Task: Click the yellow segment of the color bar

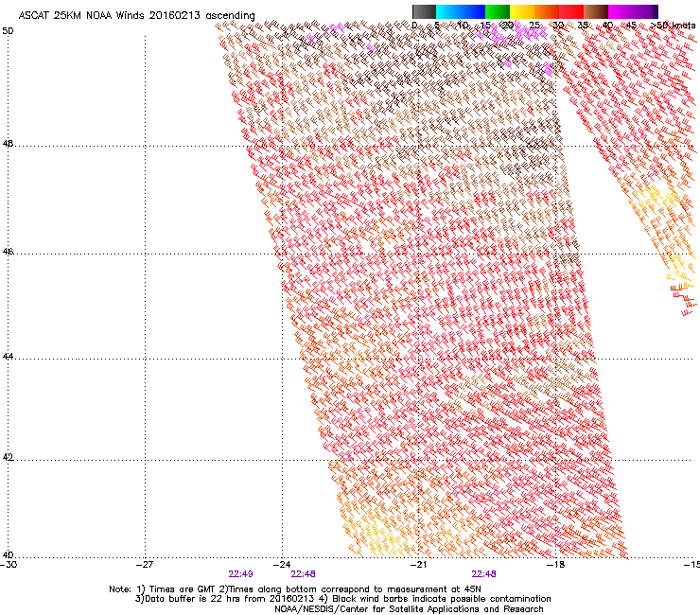Action: 522,11
